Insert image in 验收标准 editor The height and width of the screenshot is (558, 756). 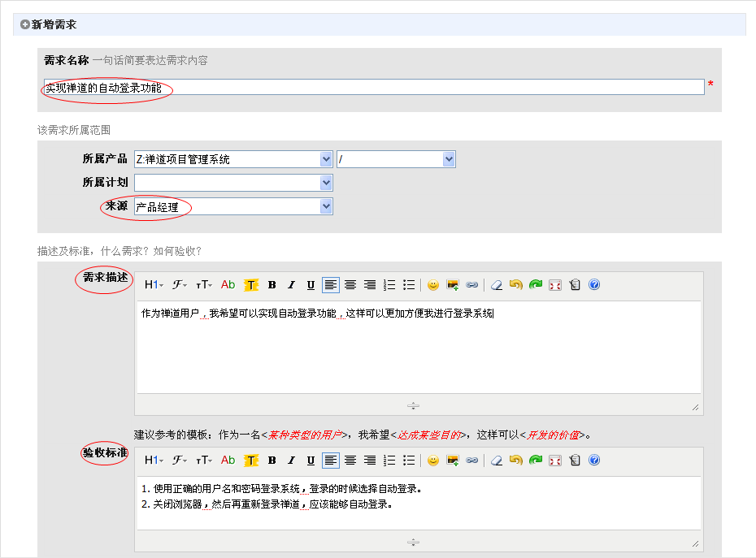click(452, 461)
